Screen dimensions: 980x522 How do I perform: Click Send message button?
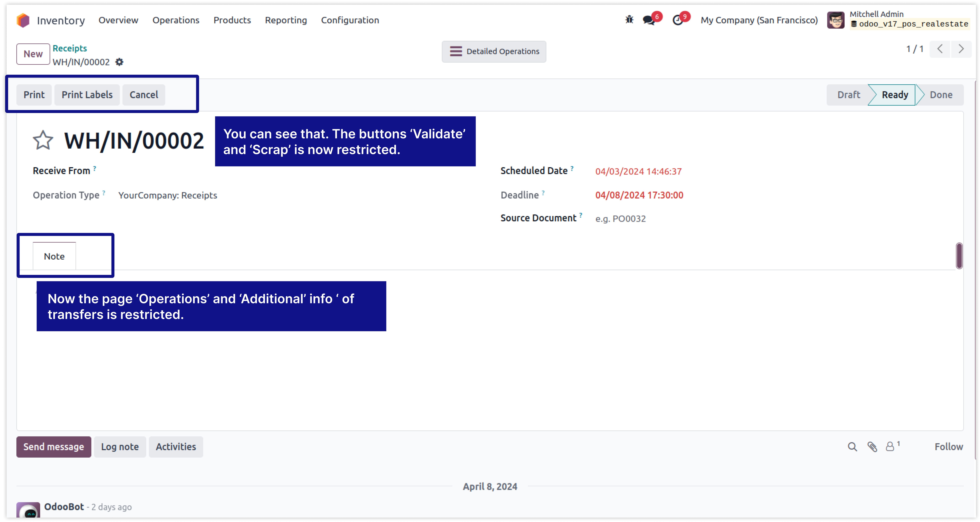54,447
